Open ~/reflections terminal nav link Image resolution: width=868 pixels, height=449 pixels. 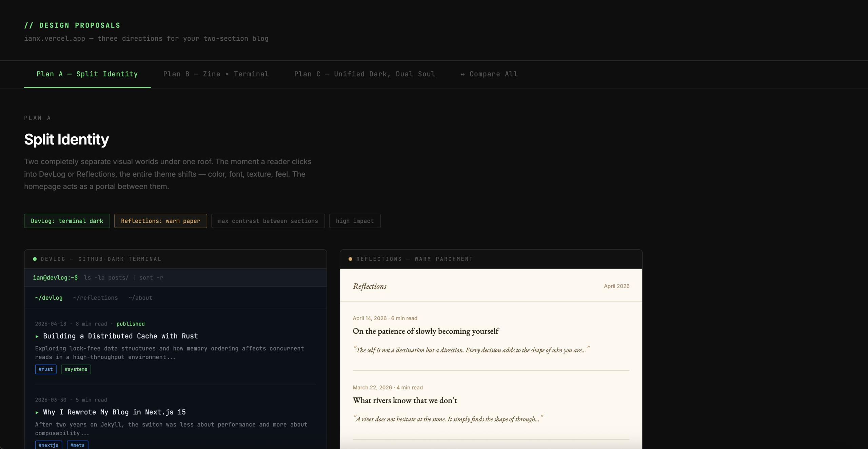coord(95,298)
